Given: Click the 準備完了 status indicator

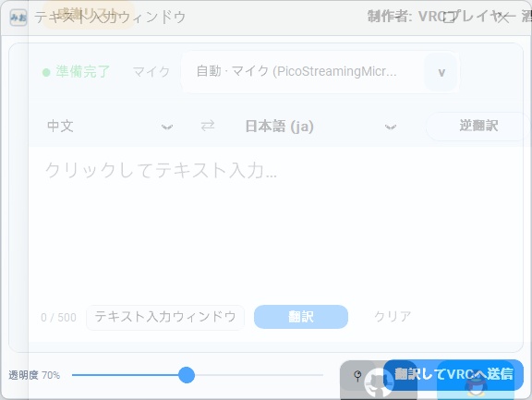Looking at the screenshot, I should tap(77, 71).
